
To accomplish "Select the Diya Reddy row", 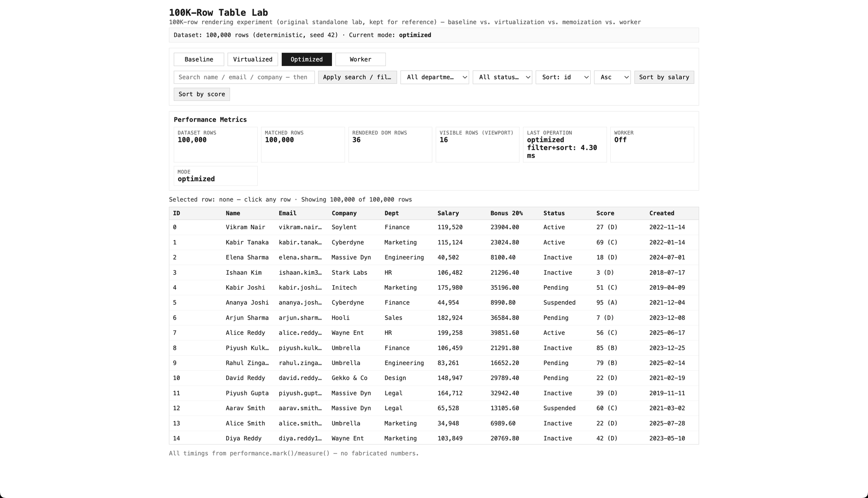I will pos(434,438).
